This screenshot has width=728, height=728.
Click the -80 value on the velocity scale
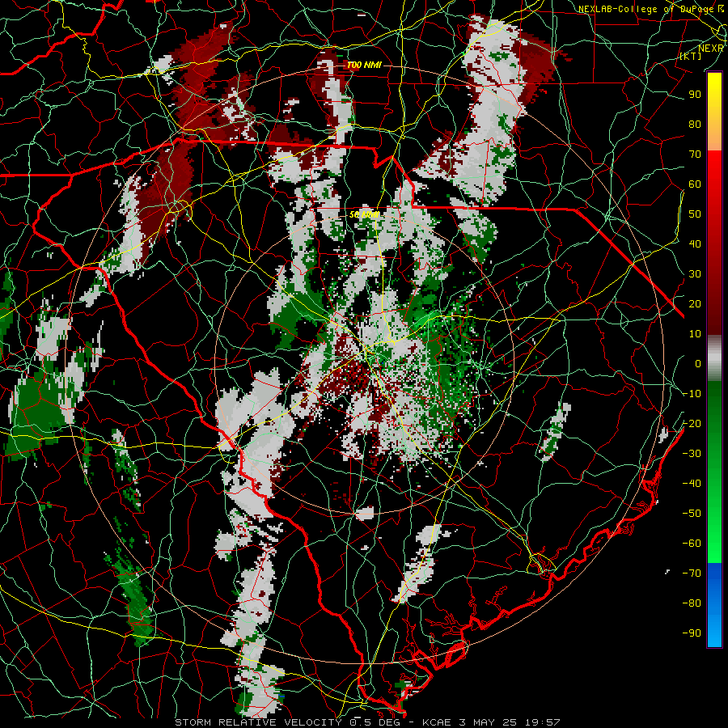[x=692, y=603]
